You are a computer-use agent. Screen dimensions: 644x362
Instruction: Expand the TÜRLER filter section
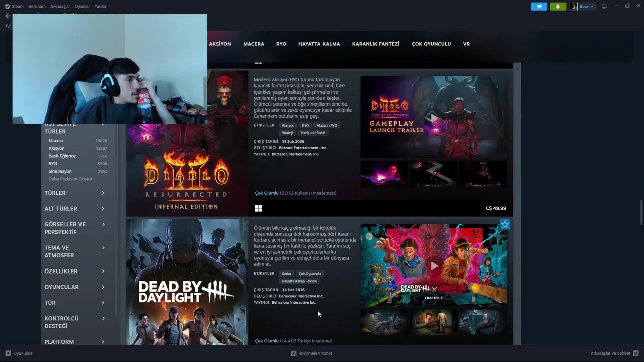click(x=74, y=193)
